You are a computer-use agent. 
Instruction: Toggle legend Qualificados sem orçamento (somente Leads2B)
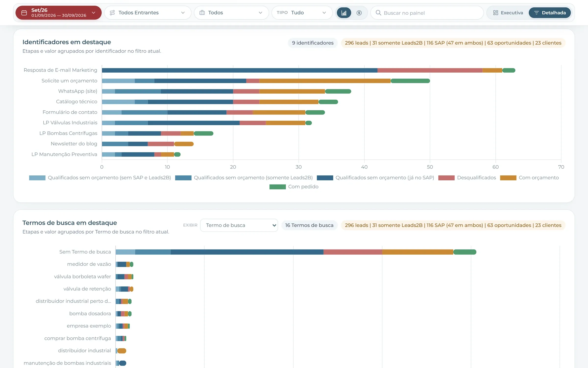pyautogui.click(x=244, y=178)
